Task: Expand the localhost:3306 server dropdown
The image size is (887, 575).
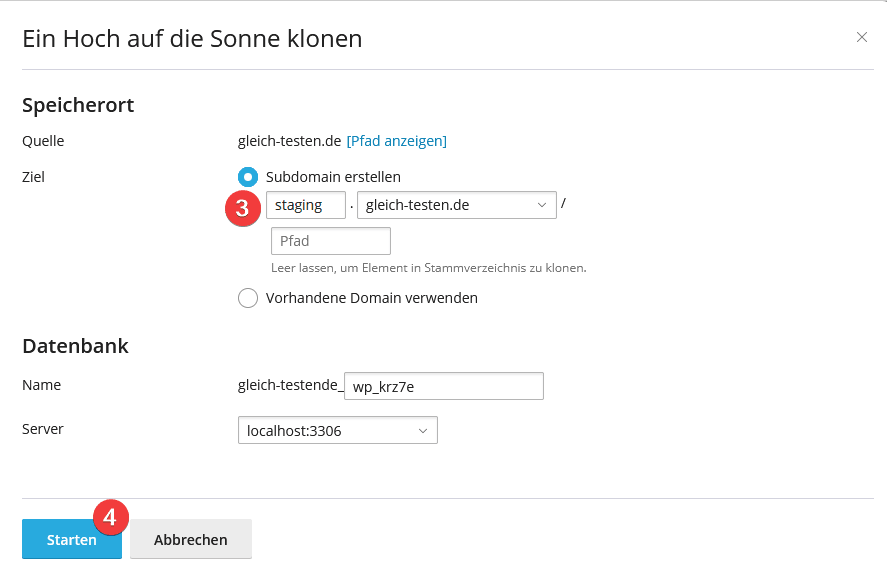Action: [x=336, y=431]
